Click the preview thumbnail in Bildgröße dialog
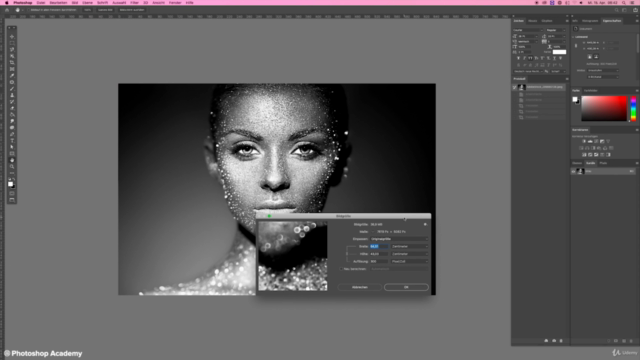The width and height of the screenshot is (640, 360). tap(293, 256)
